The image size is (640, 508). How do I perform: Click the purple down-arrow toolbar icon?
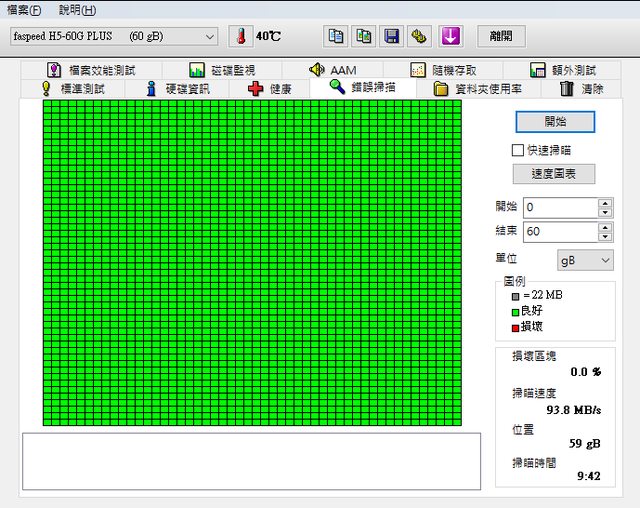(450, 36)
